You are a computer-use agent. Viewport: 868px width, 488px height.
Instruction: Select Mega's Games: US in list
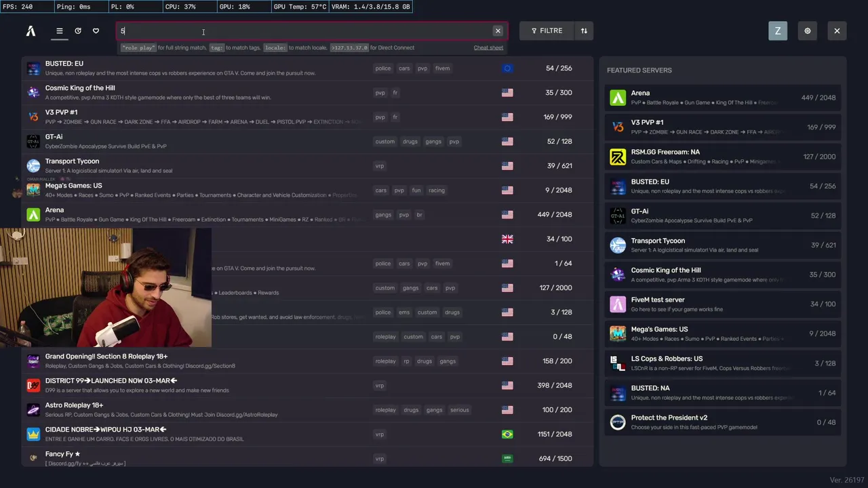(307, 190)
